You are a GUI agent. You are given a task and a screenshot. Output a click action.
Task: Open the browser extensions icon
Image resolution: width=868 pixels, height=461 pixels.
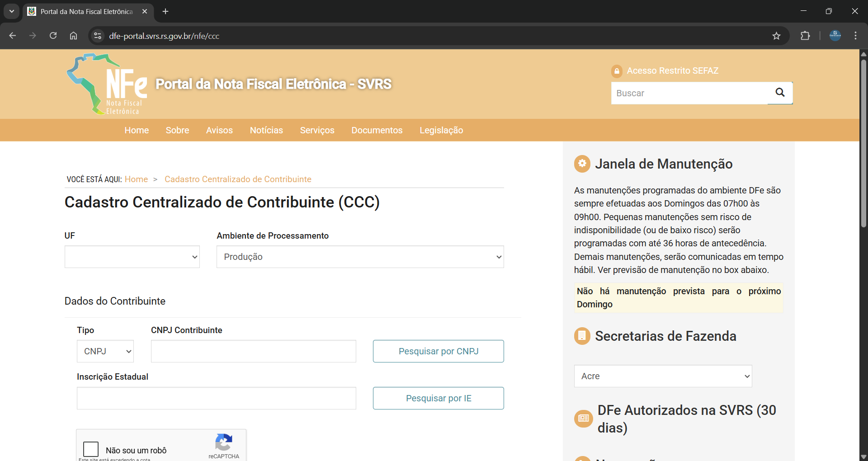[x=805, y=36]
